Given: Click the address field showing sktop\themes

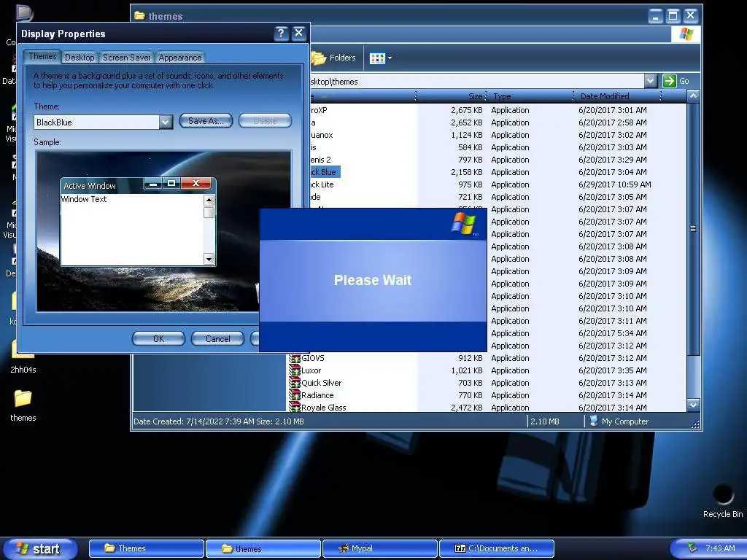Looking at the screenshot, I should click(476, 81).
